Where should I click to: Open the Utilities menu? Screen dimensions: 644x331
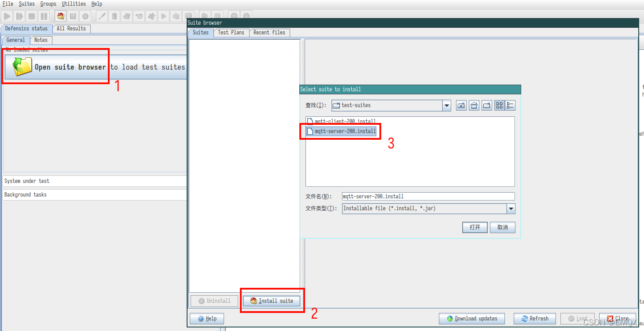74,4
